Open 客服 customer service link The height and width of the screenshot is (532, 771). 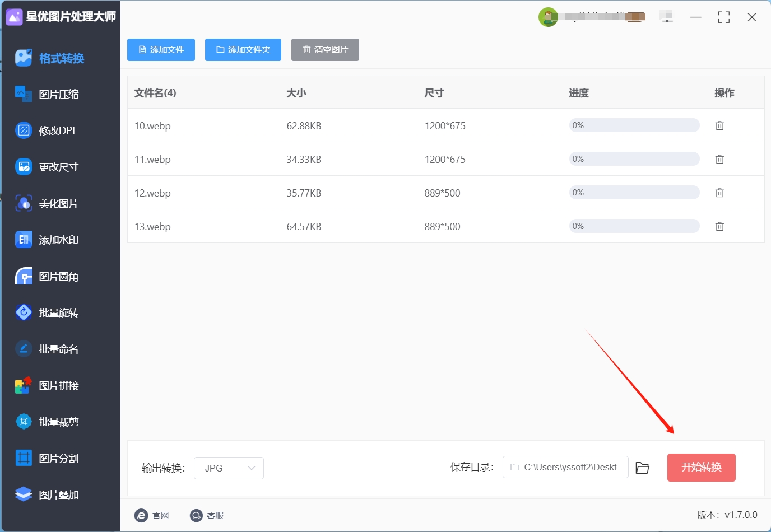207,515
